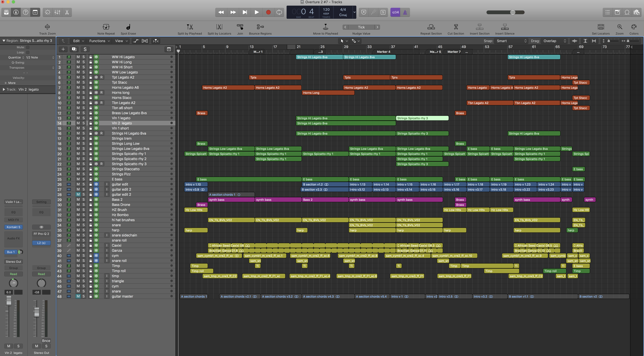Open Quick Help question mark icon
The image size is (644, 356).
click(x=25, y=12)
